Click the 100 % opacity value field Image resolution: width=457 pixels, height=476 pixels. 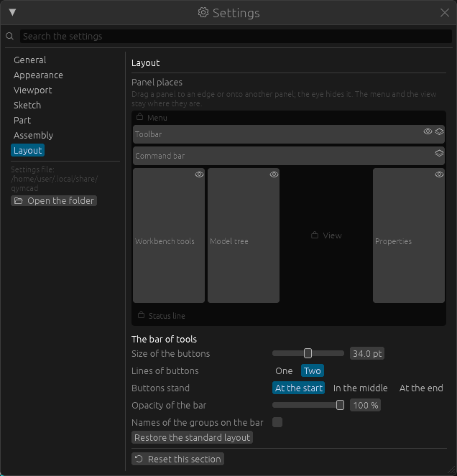point(365,405)
